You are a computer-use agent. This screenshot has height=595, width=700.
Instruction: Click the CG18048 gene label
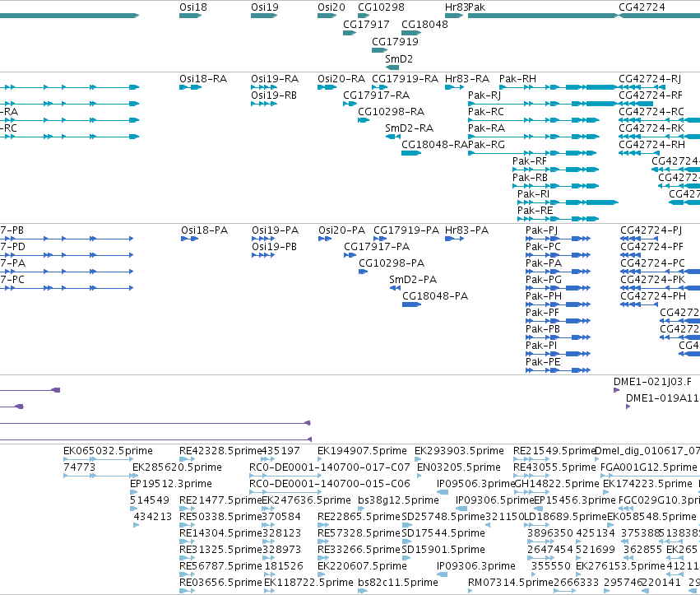coord(424,25)
